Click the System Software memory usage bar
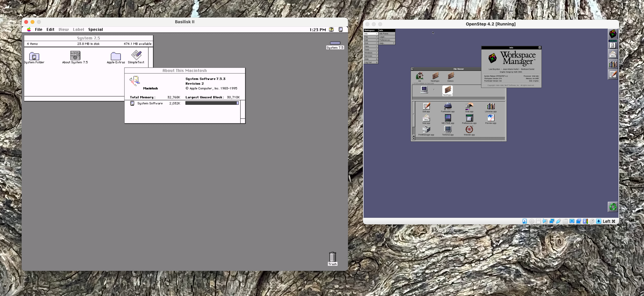This screenshot has width=644, height=296. coord(212,103)
